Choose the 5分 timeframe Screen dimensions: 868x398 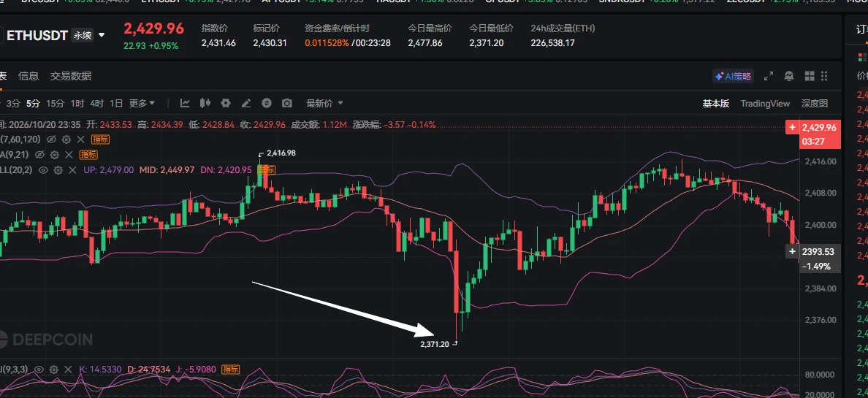coord(33,103)
